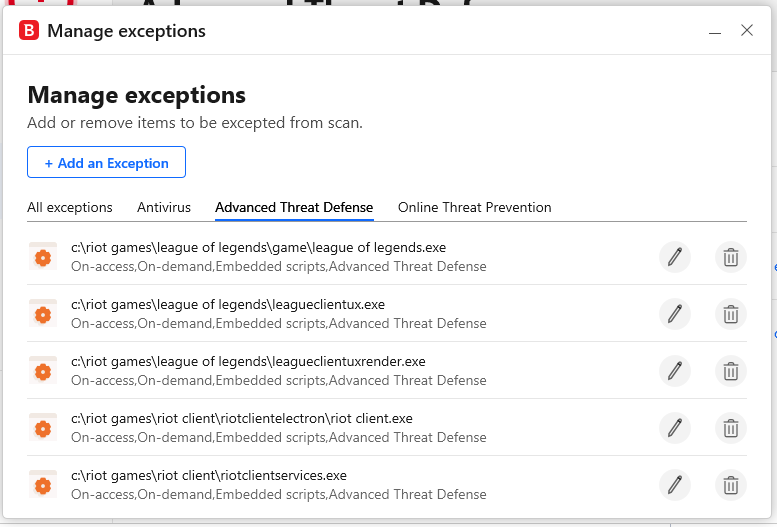Click the gear icon beside leagueclientuxrender.exe
Image resolution: width=777 pixels, height=527 pixels.
[x=43, y=371]
